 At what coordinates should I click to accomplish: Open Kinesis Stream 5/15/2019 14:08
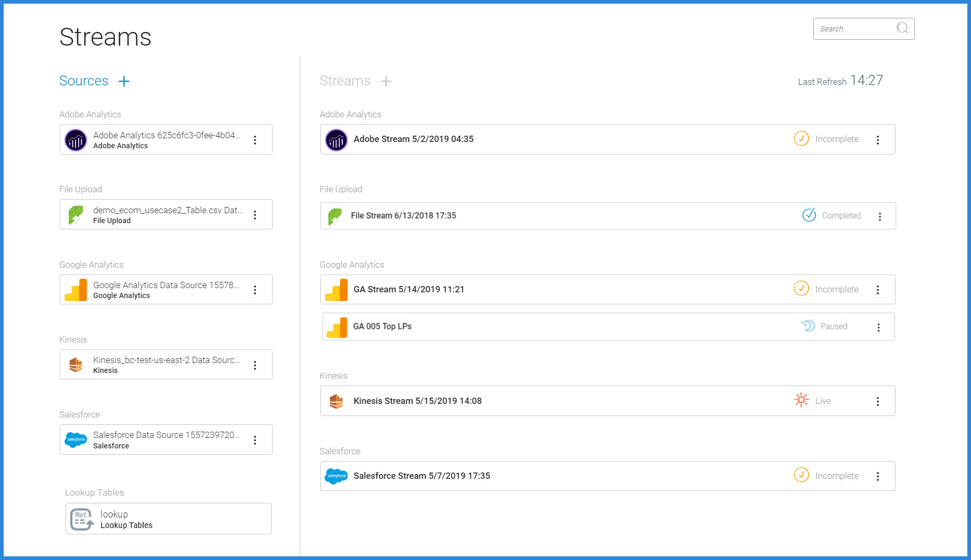(x=608, y=401)
